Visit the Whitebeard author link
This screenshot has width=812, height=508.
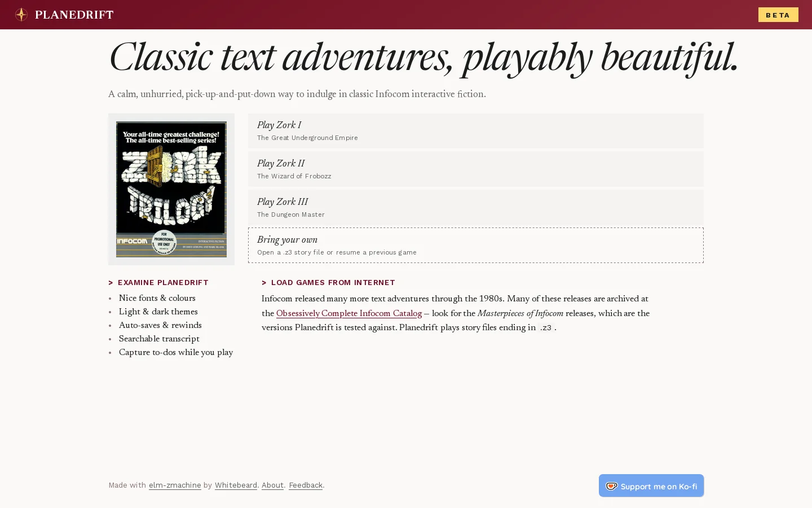click(236, 485)
